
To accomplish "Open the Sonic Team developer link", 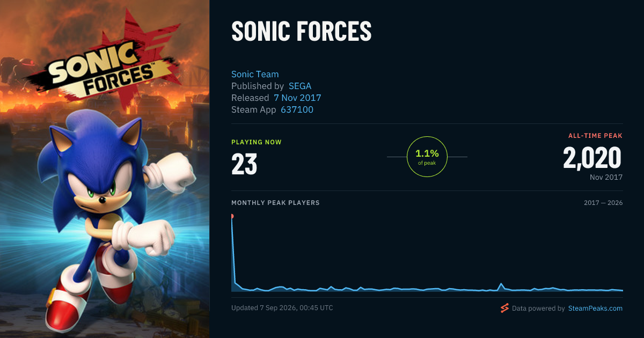I will [x=255, y=74].
